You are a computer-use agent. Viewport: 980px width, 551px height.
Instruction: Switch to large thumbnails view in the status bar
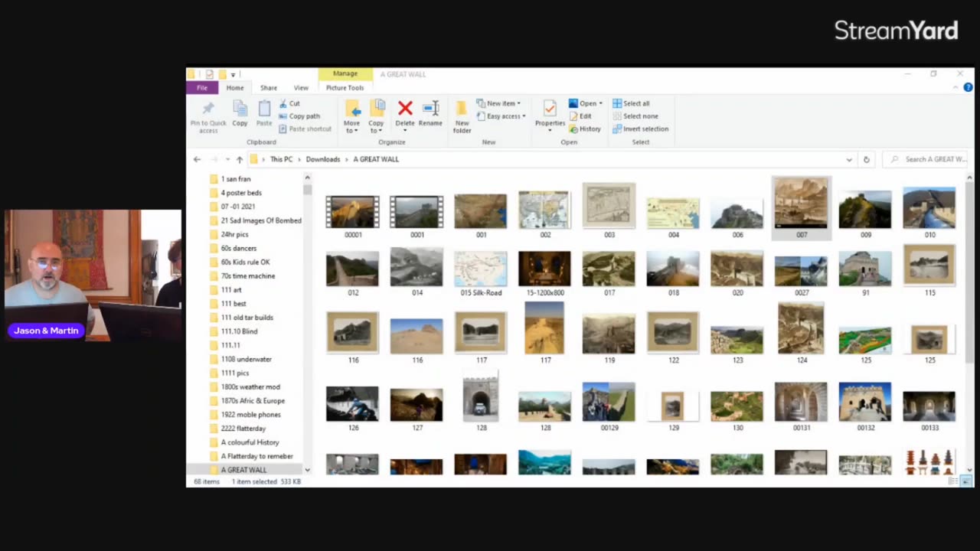(966, 481)
